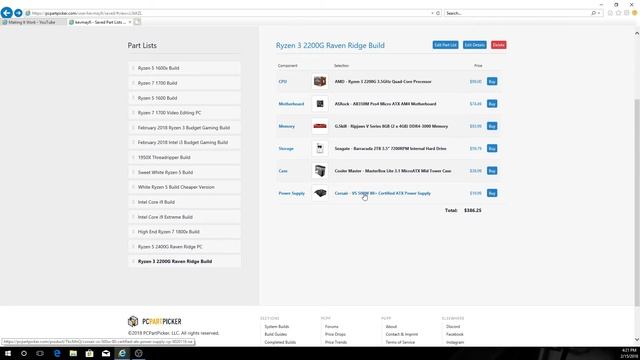Screen dimensions: 640x360
Task: Open the address bar dropdown arrow
Action: point(432,13)
